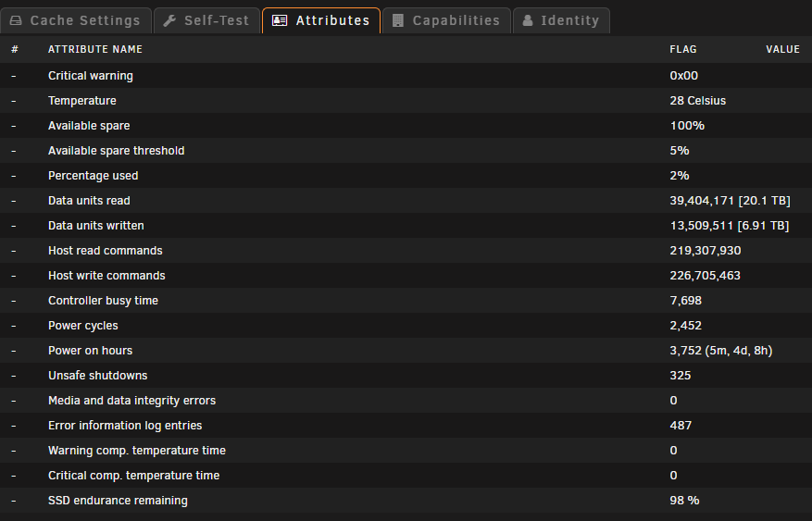This screenshot has width=812, height=521.
Task: Select the Available spare threshold attribute name
Action: tap(116, 151)
